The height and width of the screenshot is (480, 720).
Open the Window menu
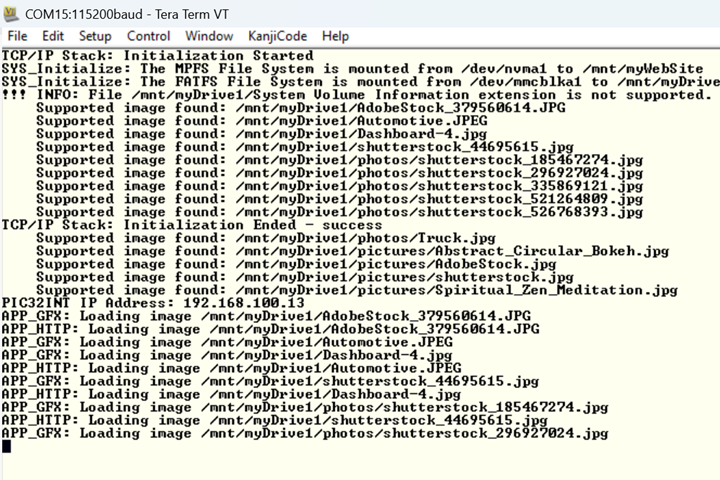[209, 36]
